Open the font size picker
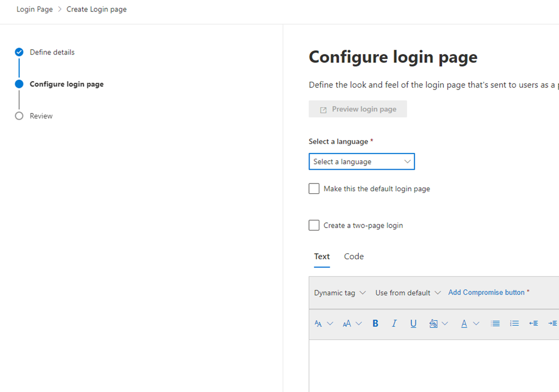559x392 pixels. click(x=352, y=323)
